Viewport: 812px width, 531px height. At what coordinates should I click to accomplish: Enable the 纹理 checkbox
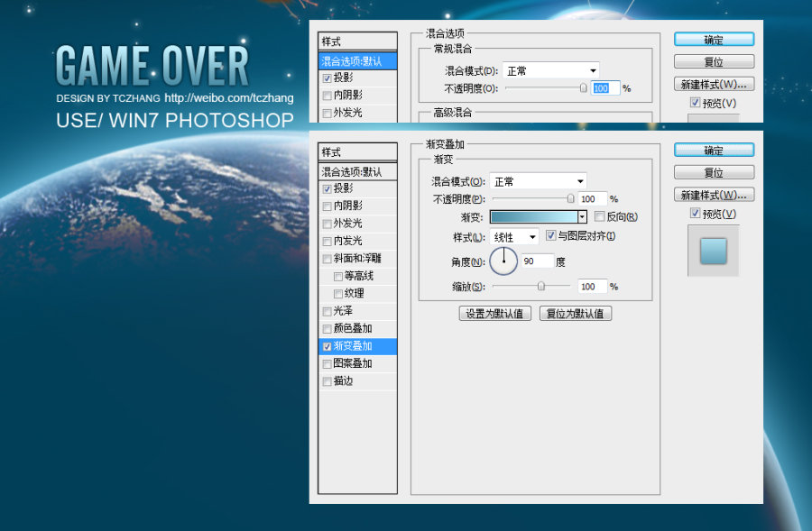338,295
